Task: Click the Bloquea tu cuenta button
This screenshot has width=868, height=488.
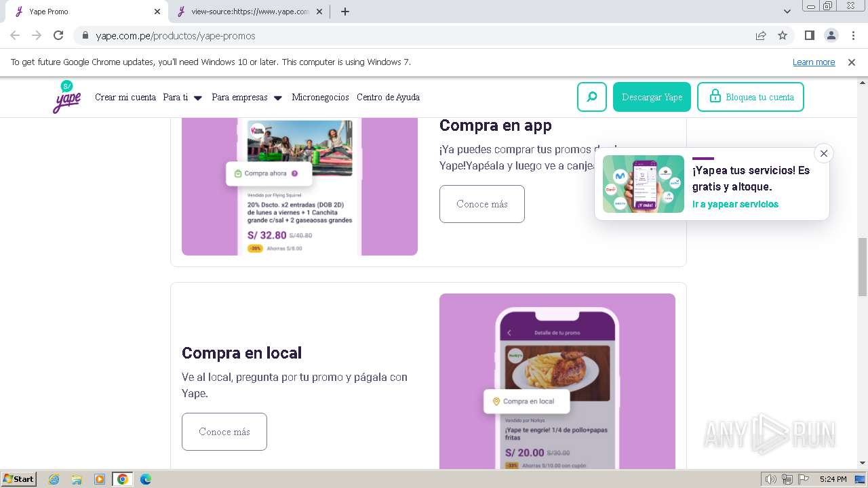Action: click(x=751, y=97)
